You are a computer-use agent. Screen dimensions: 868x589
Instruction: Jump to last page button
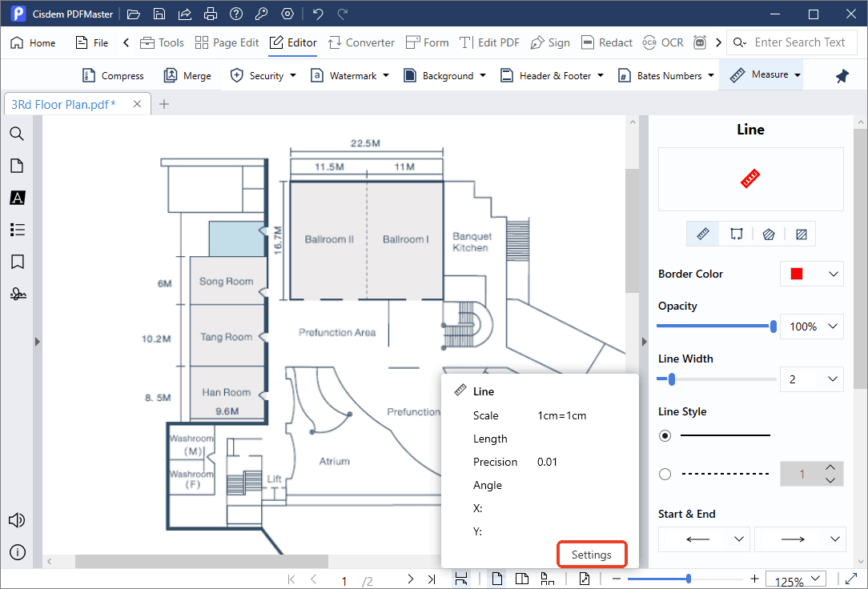click(x=432, y=579)
